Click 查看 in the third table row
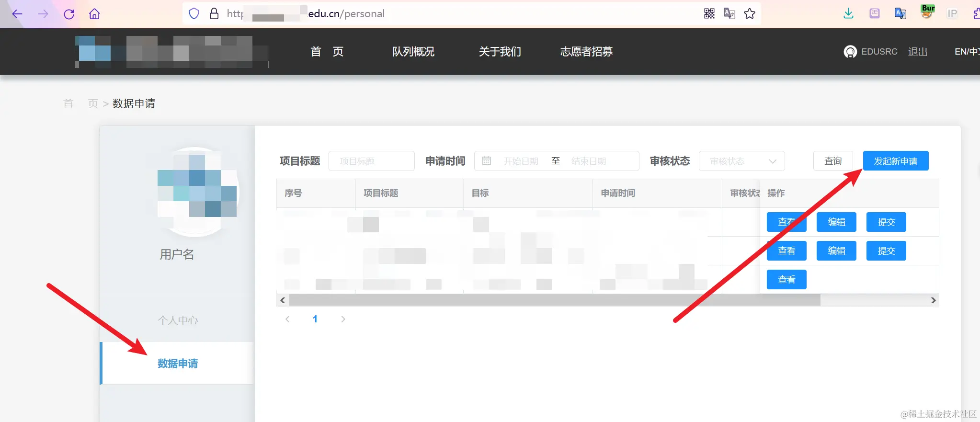The image size is (980, 422). pos(786,279)
